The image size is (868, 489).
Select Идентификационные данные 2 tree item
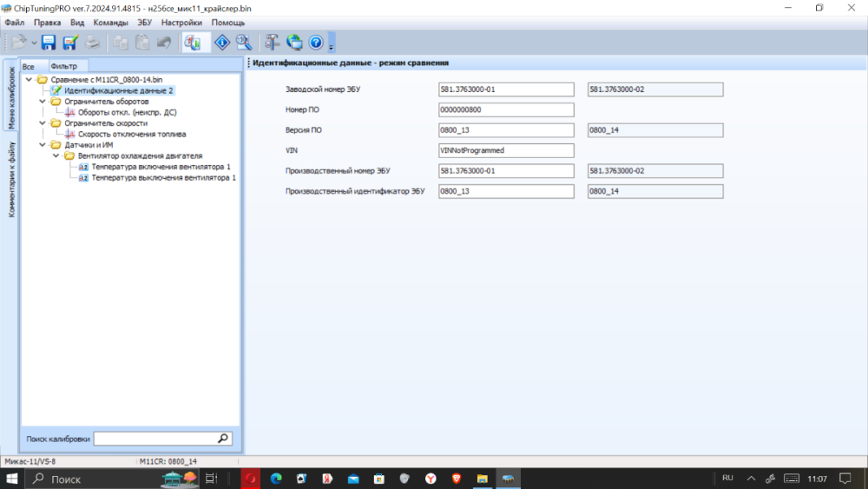pyautogui.click(x=118, y=90)
